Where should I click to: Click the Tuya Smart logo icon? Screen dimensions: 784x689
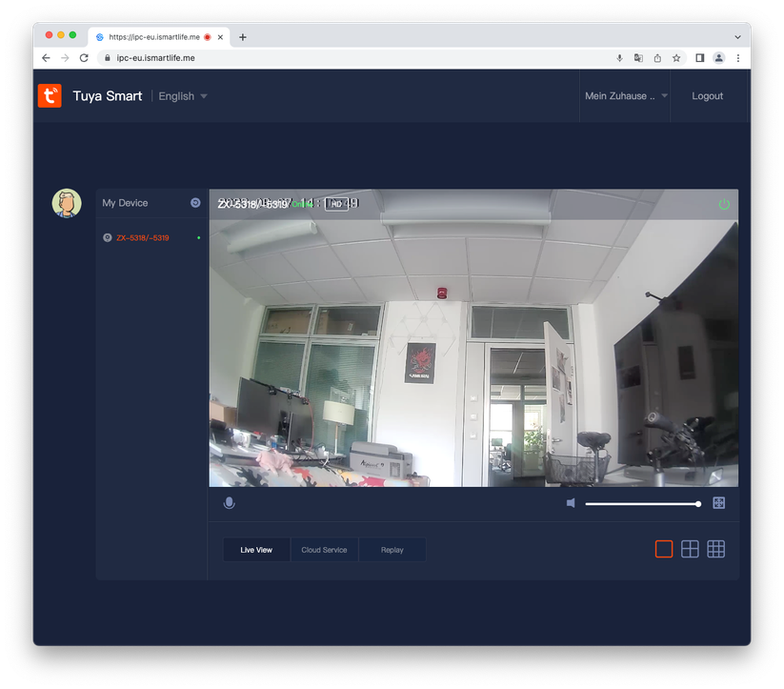click(50, 95)
